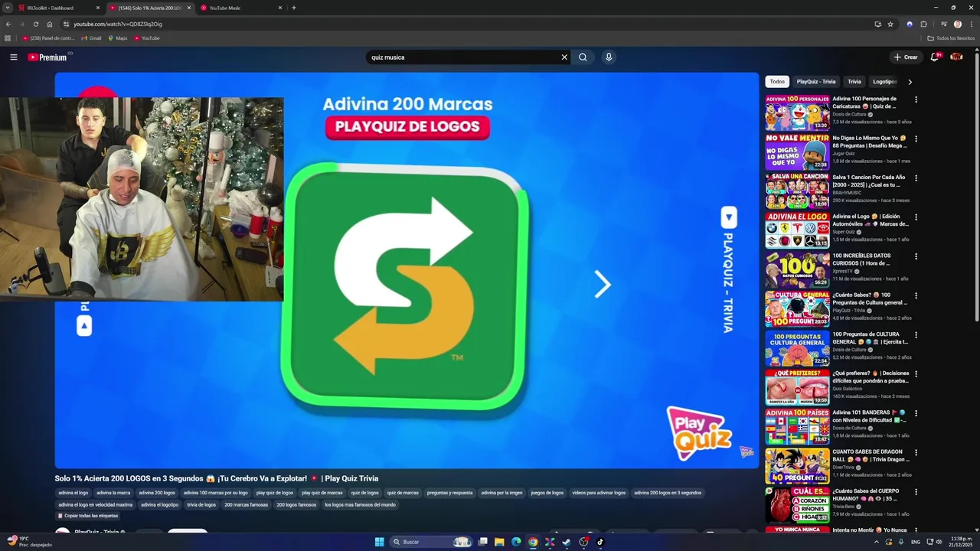This screenshot has height=551, width=980.
Task: Open the ¿Qué prefieres? video thumbnail
Action: click(797, 386)
